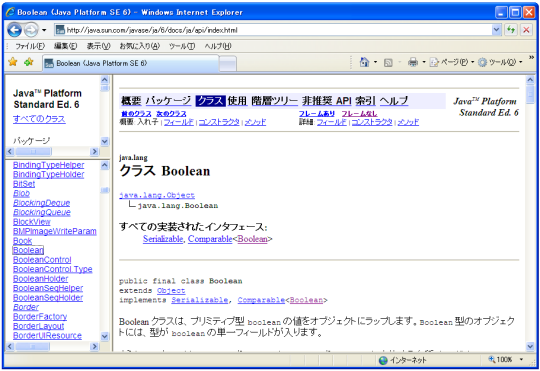Open the Favorites Center star icon
The image size is (540, 371).
click(x=13, y=62)
